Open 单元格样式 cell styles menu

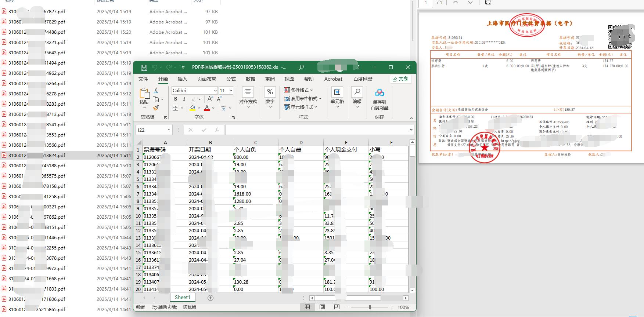pos(301,107)
